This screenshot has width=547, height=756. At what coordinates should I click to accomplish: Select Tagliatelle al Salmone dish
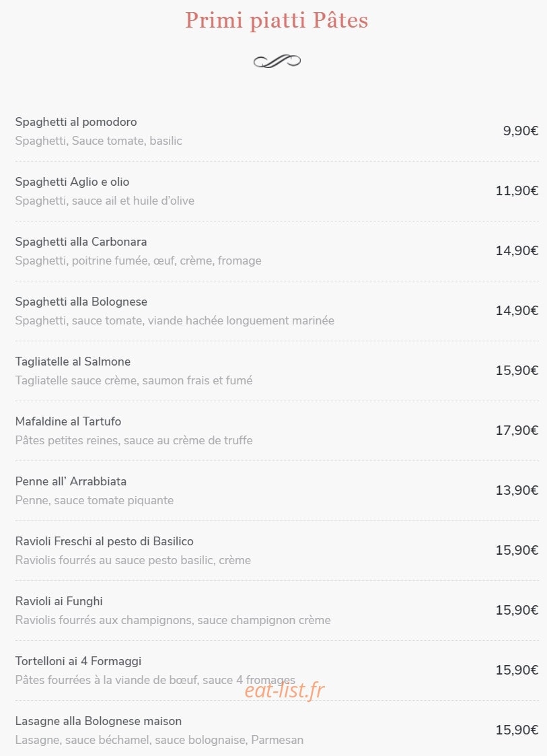(73, 362)
